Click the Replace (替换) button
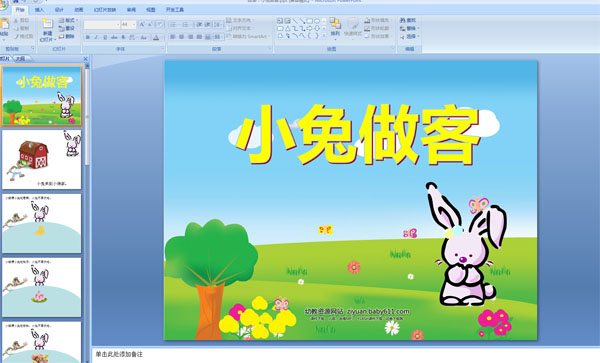The image size is (600, 363). coord(410,28)
